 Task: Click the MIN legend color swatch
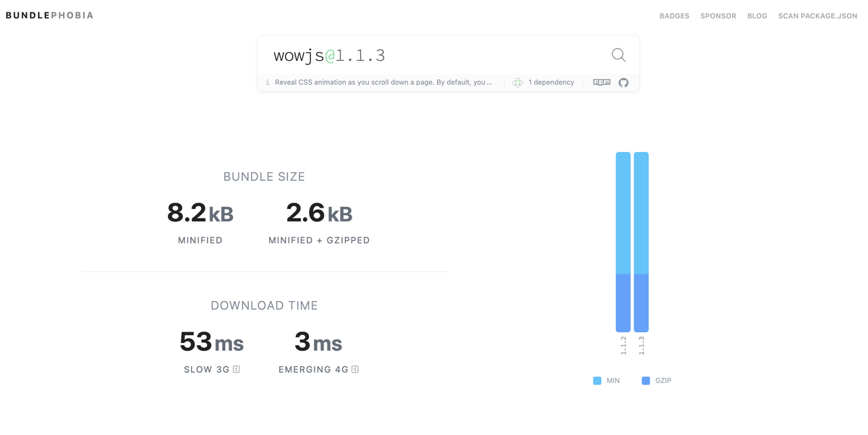coord(597,381)
